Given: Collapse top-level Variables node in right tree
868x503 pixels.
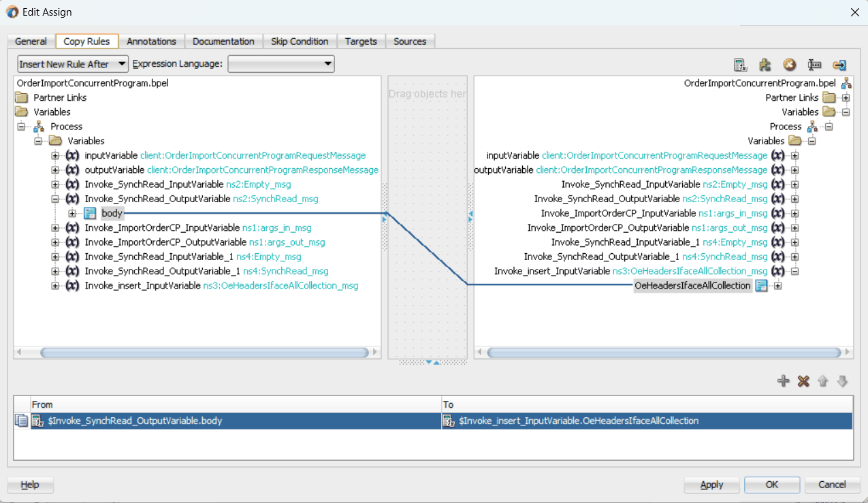Looking at the screenshot, I should pyautogui.click(x=846, y=112).
